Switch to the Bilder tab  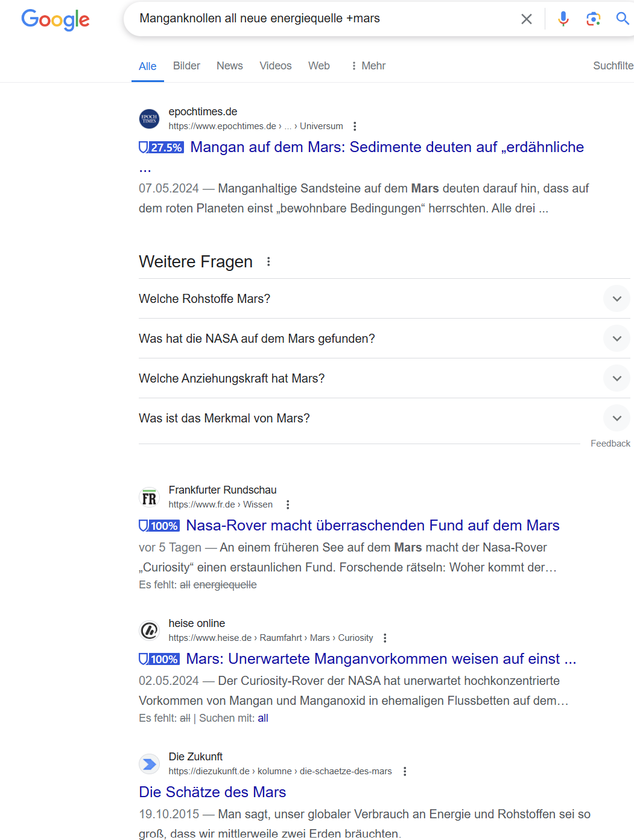point(186,66)
